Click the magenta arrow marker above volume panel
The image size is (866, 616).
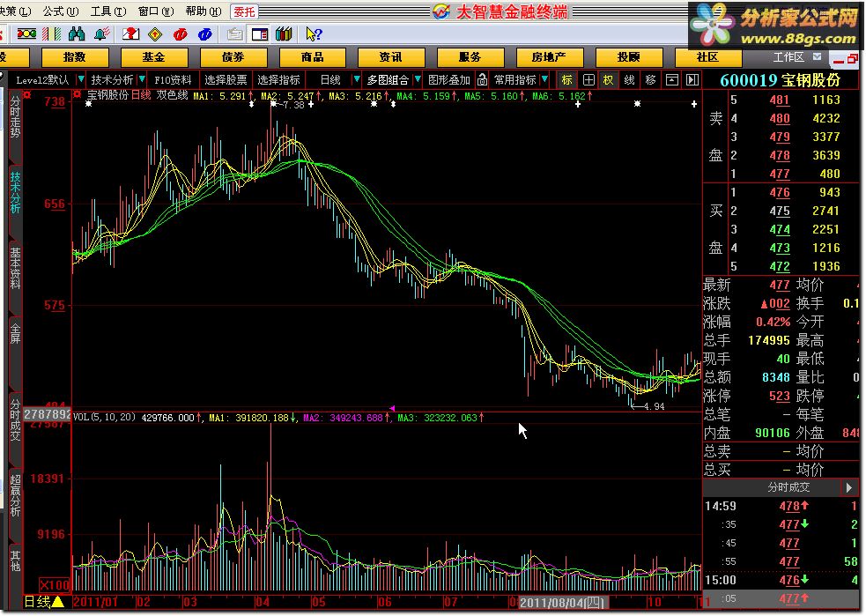click(392, 408)
